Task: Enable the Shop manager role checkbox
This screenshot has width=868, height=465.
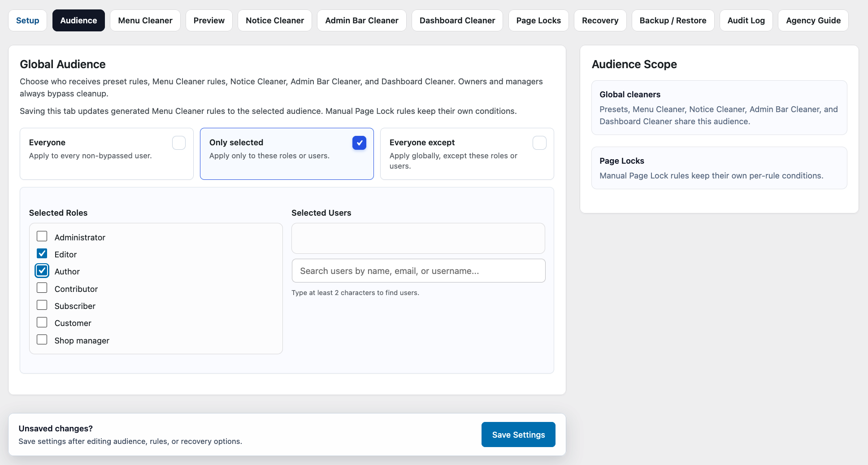Action: click(x=42, y=339)
